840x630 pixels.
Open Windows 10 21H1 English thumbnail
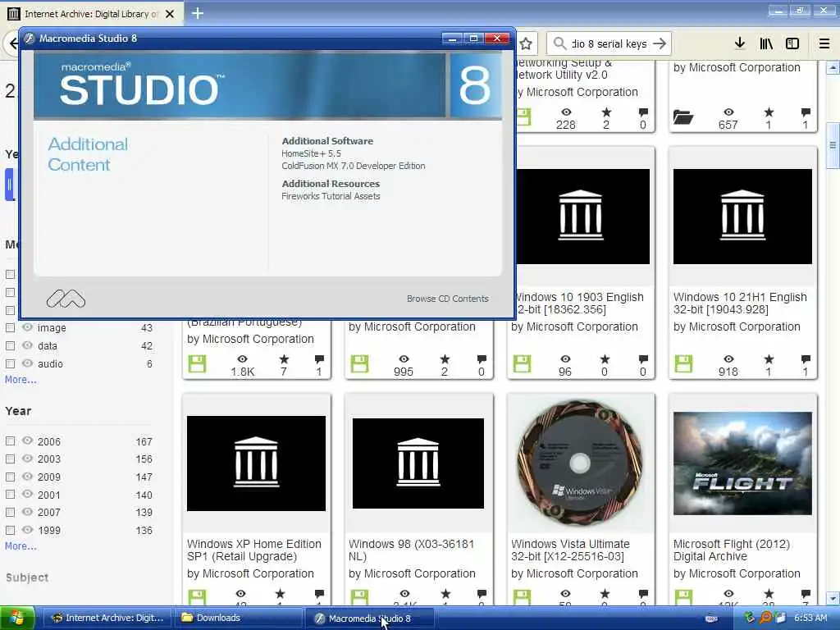pyautogui.click(x=742, y=217)
